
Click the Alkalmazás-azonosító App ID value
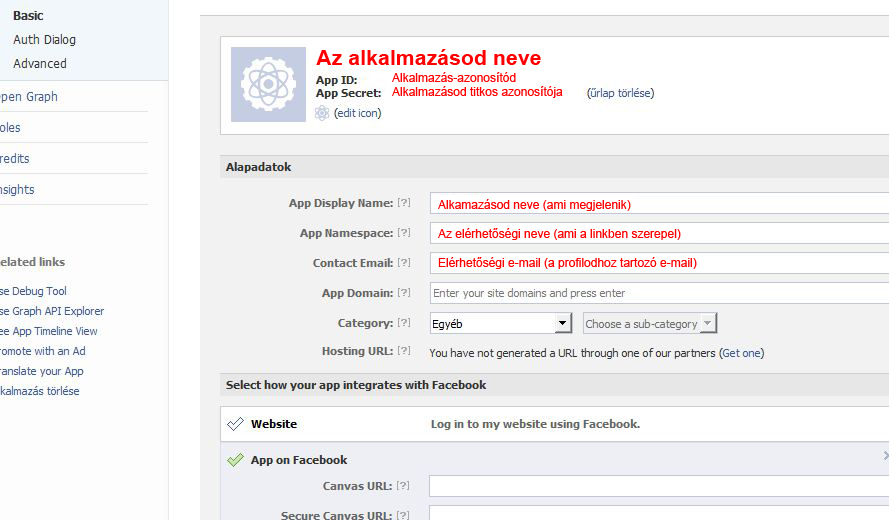coord(454,78)
